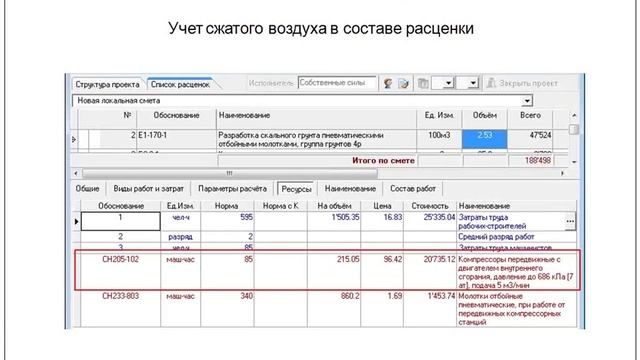Click the 96.42 Цена cell
Screen dimensions: 640x360
click(382, 270)
